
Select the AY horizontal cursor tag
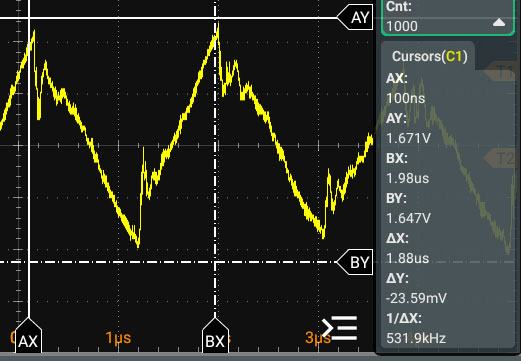(355, 17)
